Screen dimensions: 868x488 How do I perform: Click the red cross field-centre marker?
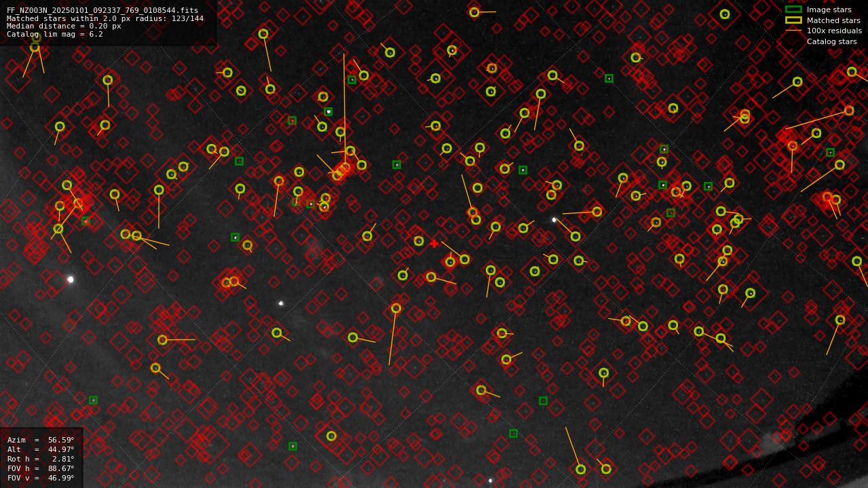434,243
